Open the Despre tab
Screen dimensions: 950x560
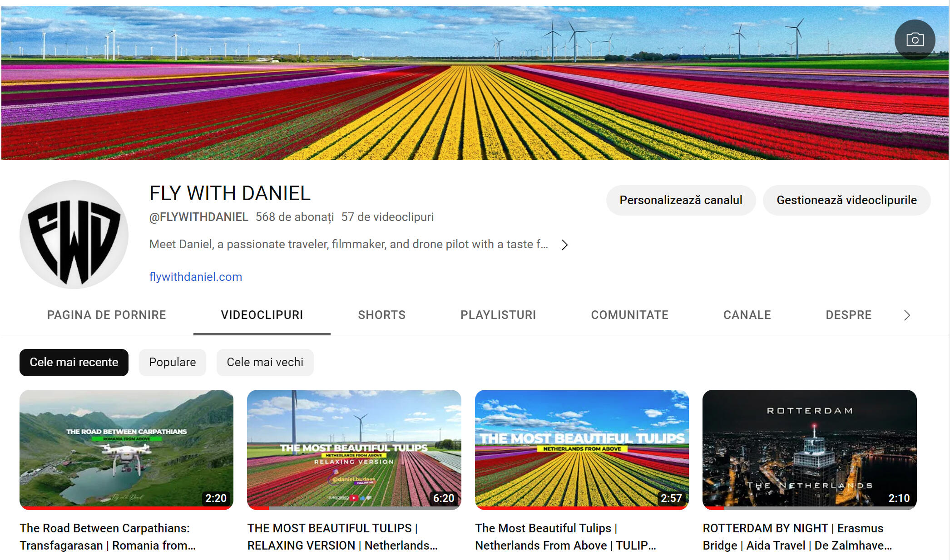(x=848, y=315)
